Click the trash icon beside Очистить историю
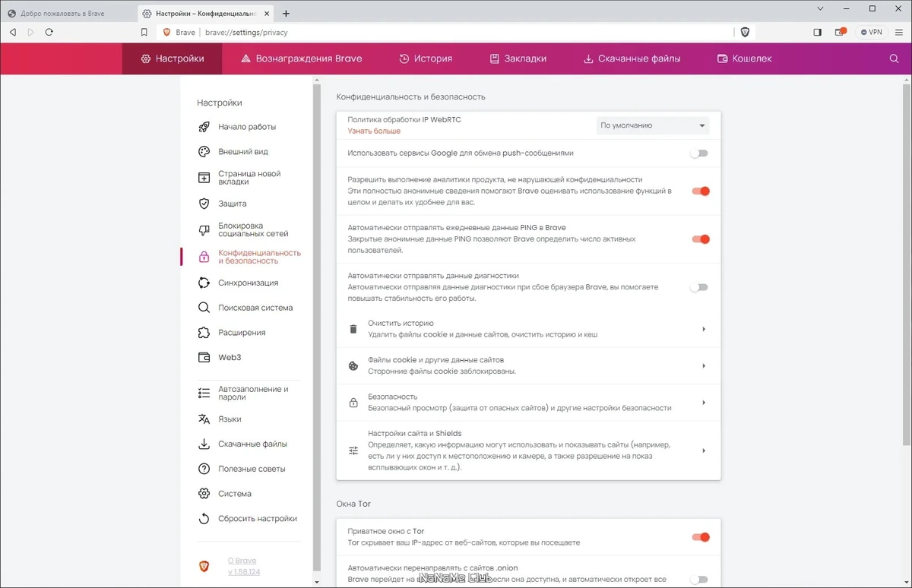 [x=353, y=329]
